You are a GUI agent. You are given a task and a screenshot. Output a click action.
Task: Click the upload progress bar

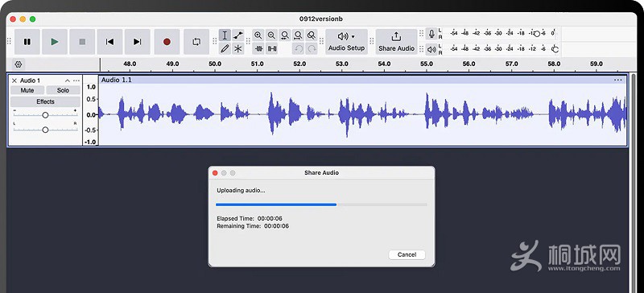(321, 204)
